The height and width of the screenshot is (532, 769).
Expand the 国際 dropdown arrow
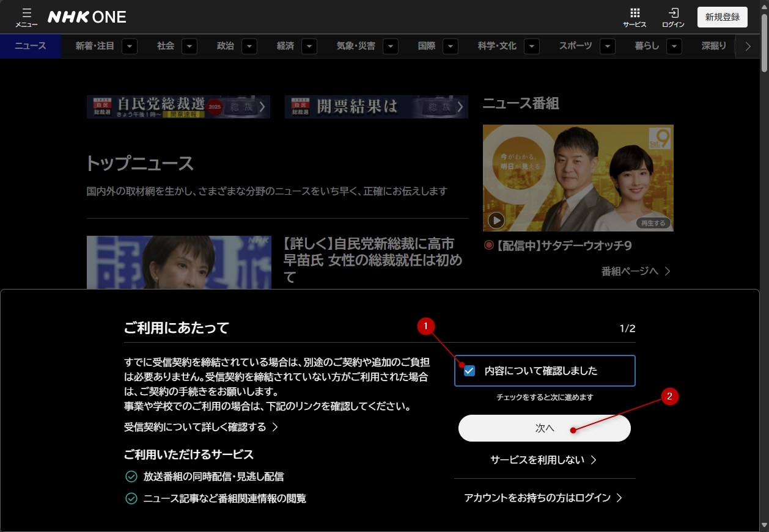(451, 46)
